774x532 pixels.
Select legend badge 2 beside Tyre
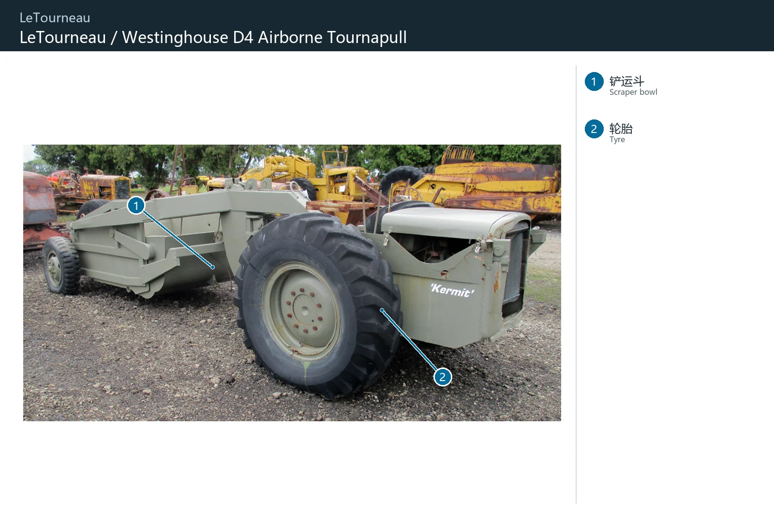[594, 129]
